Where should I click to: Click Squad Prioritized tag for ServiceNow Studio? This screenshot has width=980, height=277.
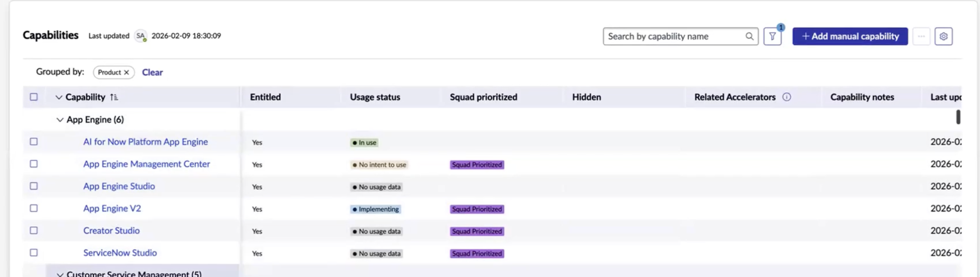[x=477, y=254]
